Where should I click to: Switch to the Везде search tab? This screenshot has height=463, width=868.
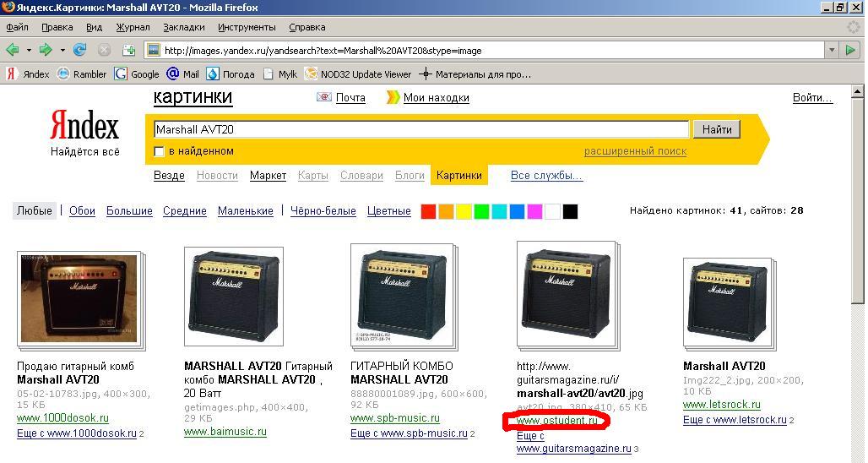click(x=169, y=176)
